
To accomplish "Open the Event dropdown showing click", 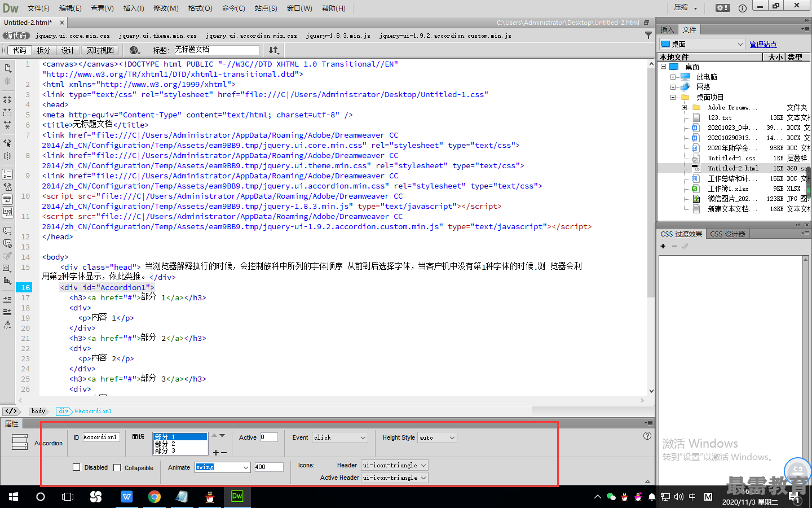I will 340,437.
